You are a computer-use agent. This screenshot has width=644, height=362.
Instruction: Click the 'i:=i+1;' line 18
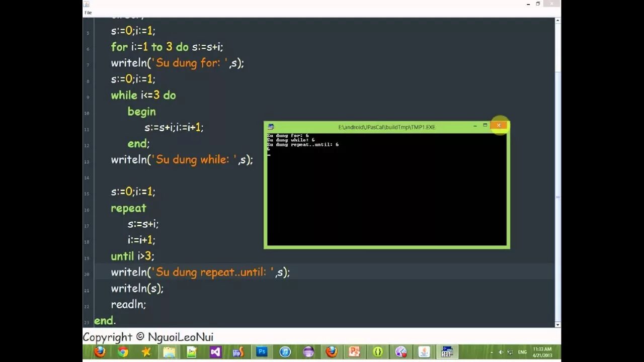(x=141, y=240)
